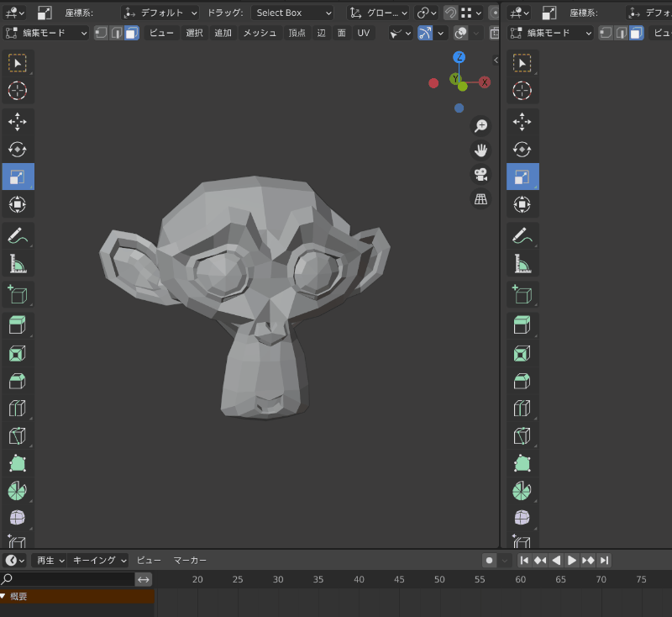The width and height of the screenshot is (672, 617).
Task: Pick the Inset Faces tool in left viewport
Action: pyautogui.click(x=18, y=353)
